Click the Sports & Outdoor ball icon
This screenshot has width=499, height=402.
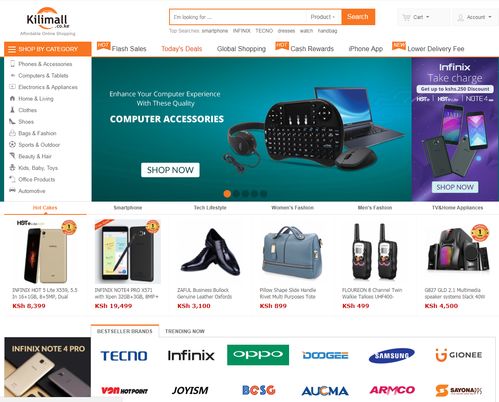click(12, 145)
